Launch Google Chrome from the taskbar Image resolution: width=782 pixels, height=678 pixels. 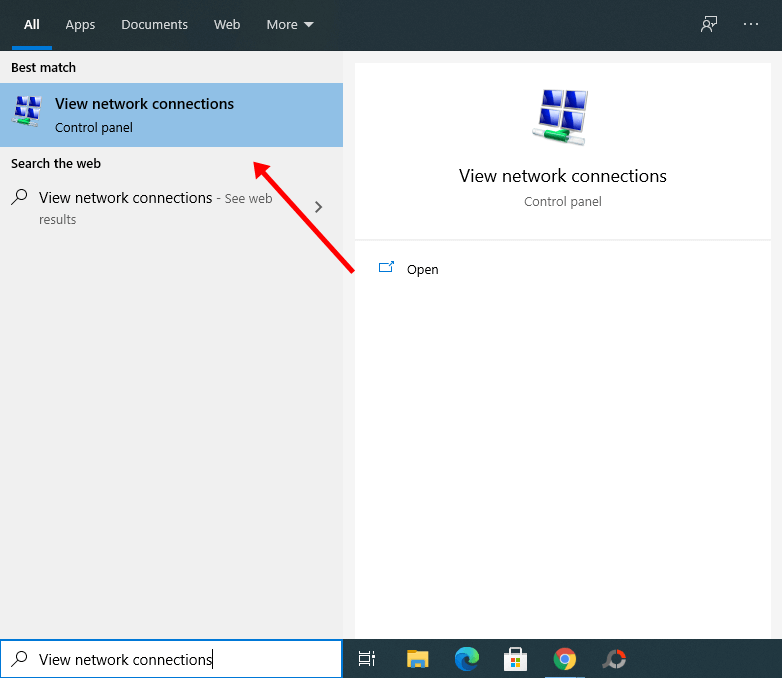pyautogui.click(x=565, y=659)
